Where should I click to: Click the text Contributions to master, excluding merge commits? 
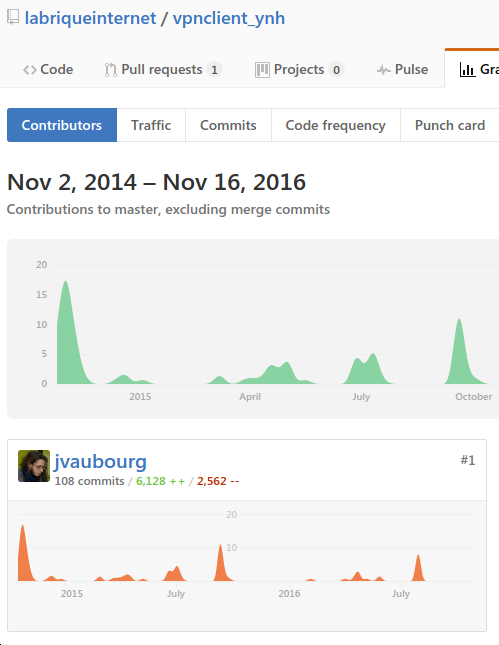[168, 209]
